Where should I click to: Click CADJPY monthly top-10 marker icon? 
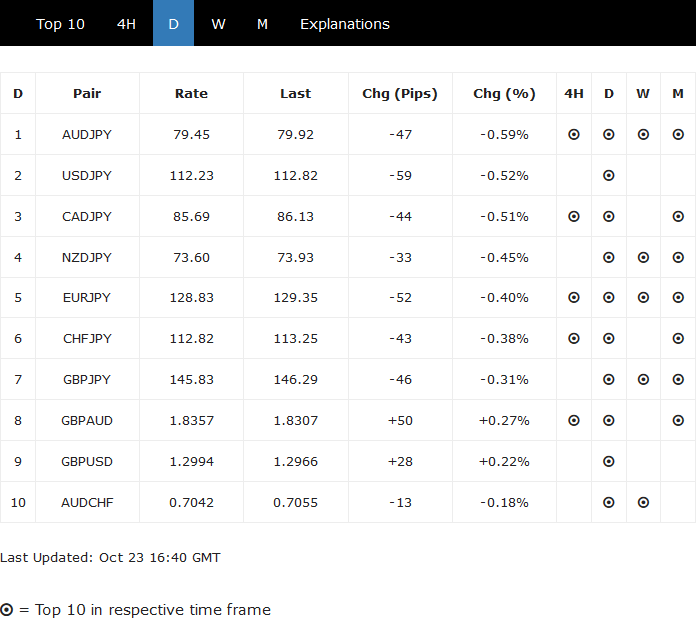[x=678, y=216]
